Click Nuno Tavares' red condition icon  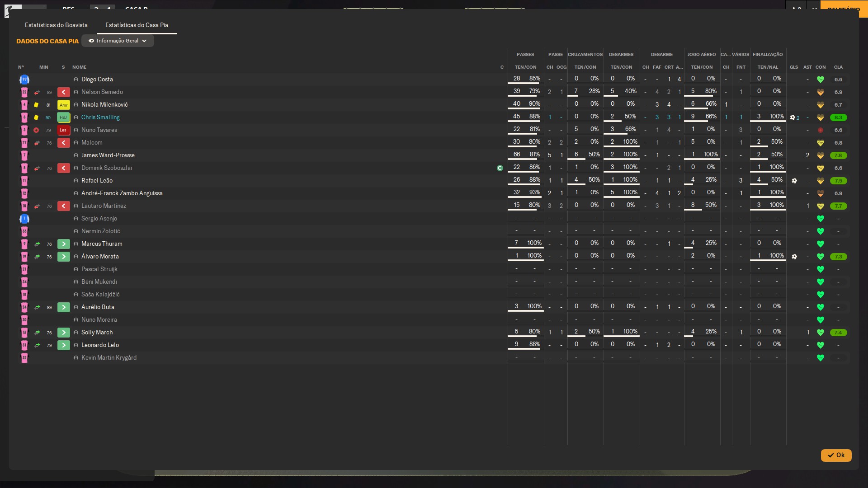pyautogui.click(x=821, y=130)
